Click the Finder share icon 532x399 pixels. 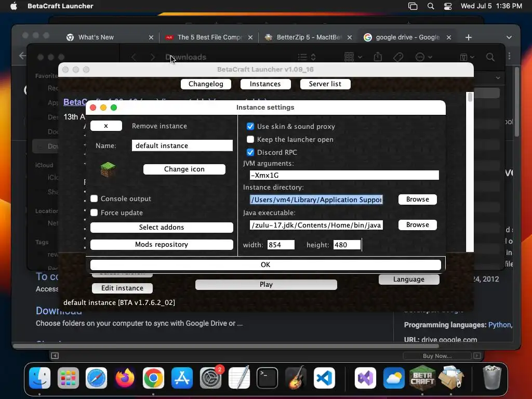pyautogui.click(x=378, y=57)
